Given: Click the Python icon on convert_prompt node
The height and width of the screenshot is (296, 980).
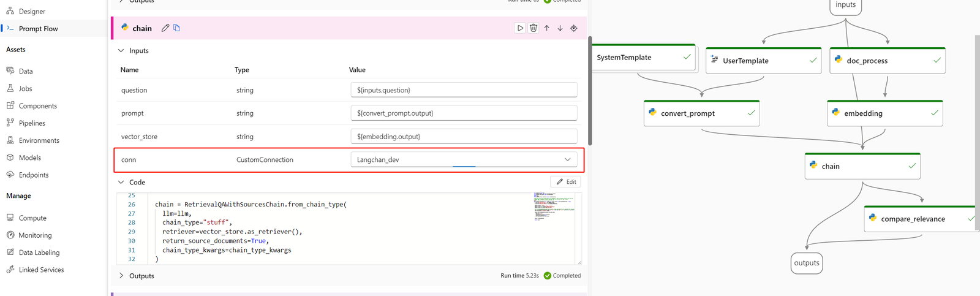Looking at the screenshot, I should (652, 112).
